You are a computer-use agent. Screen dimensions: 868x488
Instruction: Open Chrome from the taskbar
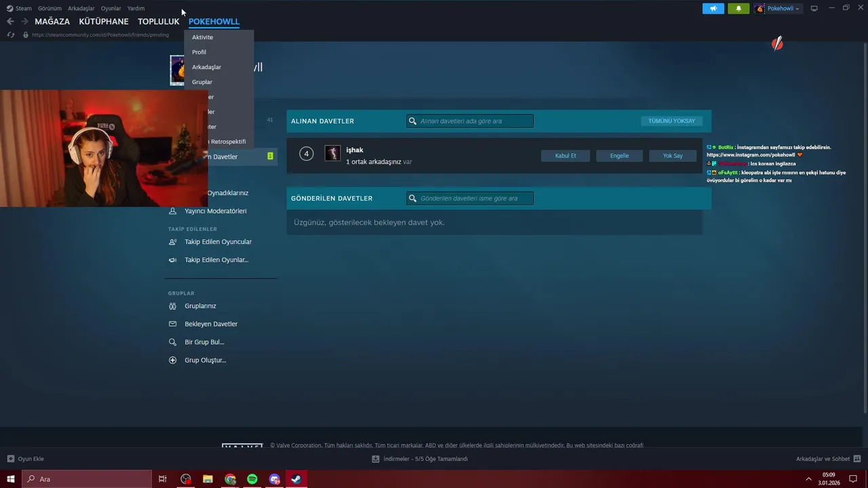pos(231,479)
